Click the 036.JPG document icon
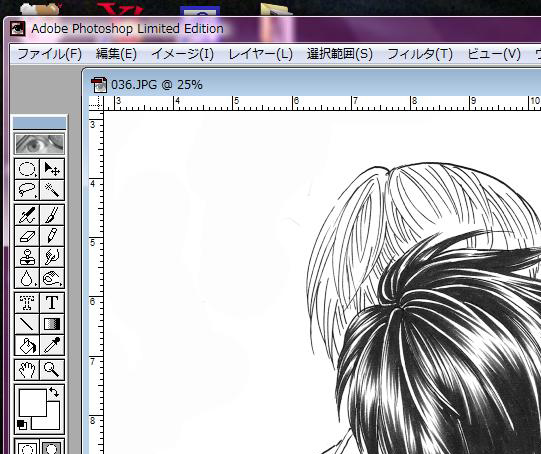Viewport: 541px width, 454px height. 99,85
